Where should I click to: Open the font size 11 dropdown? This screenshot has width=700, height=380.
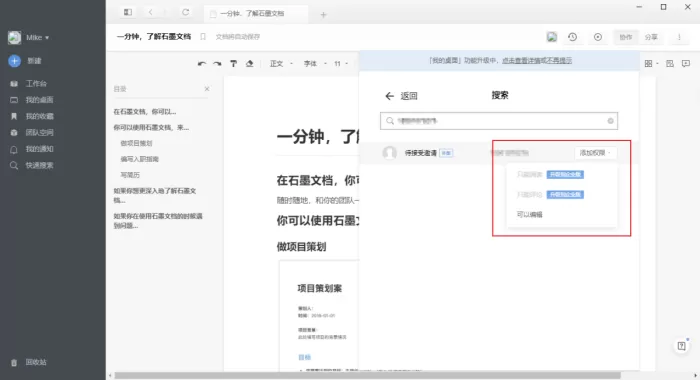(x=341, y=64)
